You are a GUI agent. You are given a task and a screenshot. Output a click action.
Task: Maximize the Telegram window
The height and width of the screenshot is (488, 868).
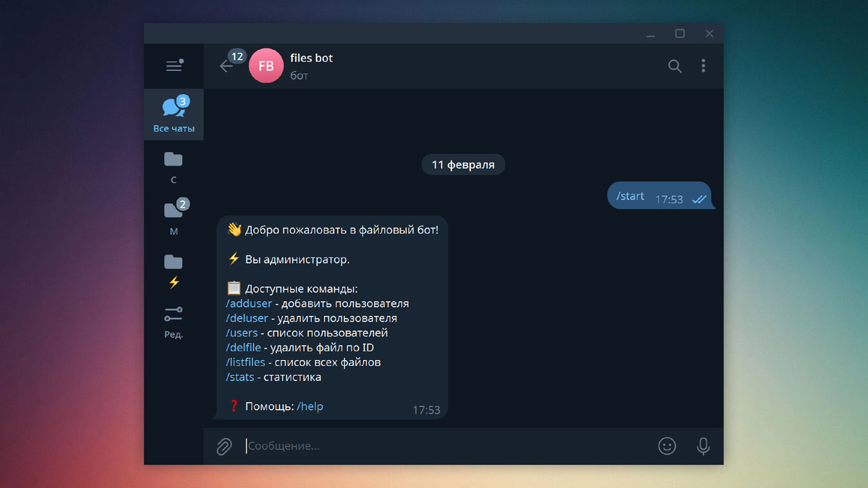coord(680,34)
